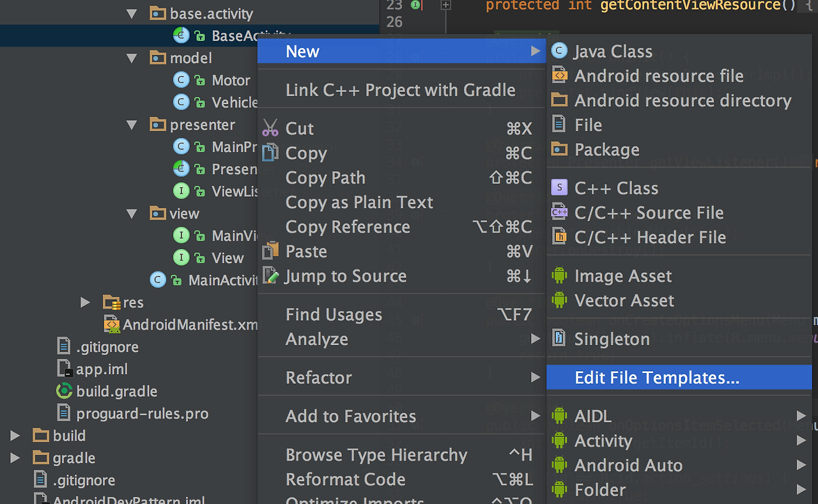Expand the res folder
818x504 pixels.
click(85, 302)
